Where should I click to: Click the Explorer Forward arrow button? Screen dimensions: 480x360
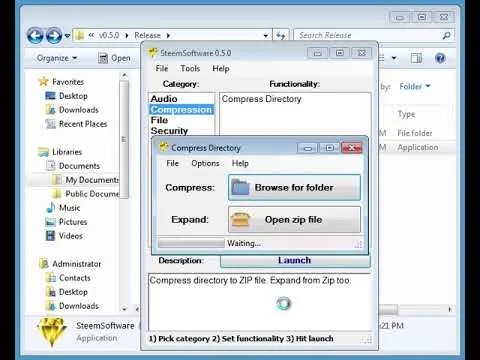click(x=54, y=35)
